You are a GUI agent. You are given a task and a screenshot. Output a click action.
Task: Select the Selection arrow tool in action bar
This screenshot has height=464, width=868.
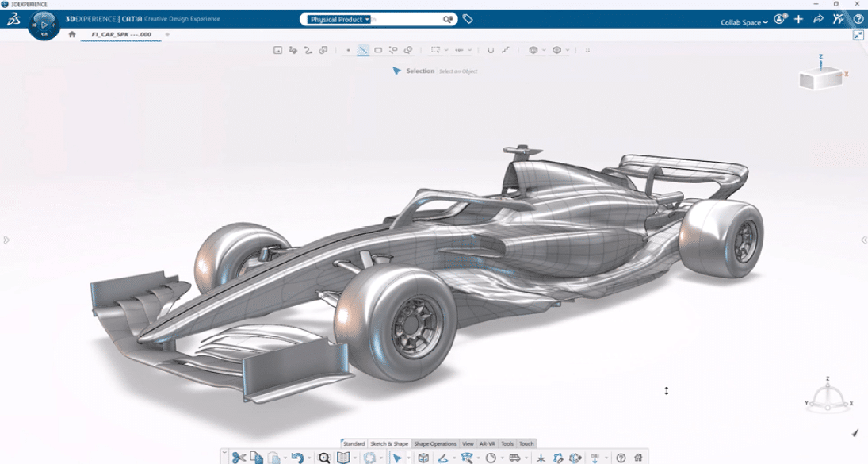click(398, 456)
